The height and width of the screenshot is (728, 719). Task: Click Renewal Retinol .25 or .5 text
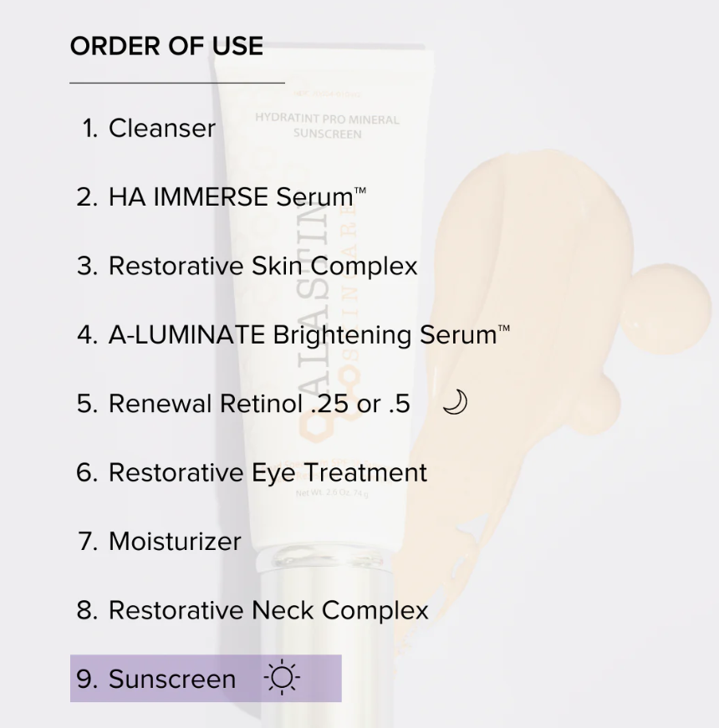(x=259, y=404)
